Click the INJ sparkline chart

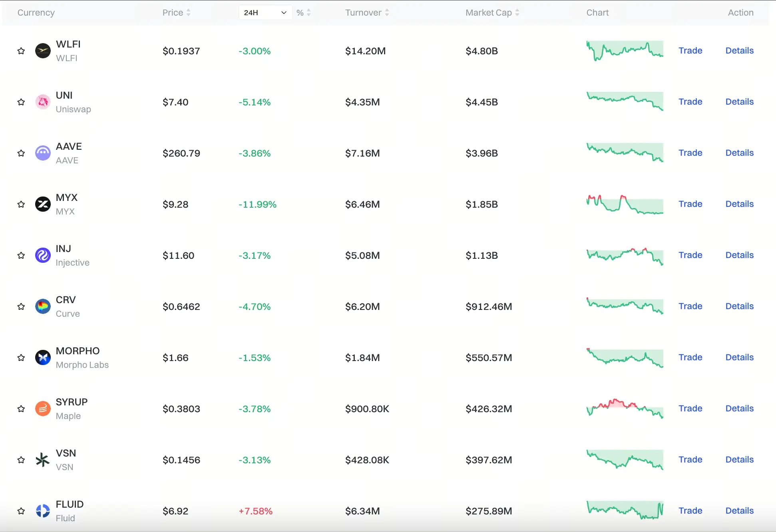click(x=625, y=256)
